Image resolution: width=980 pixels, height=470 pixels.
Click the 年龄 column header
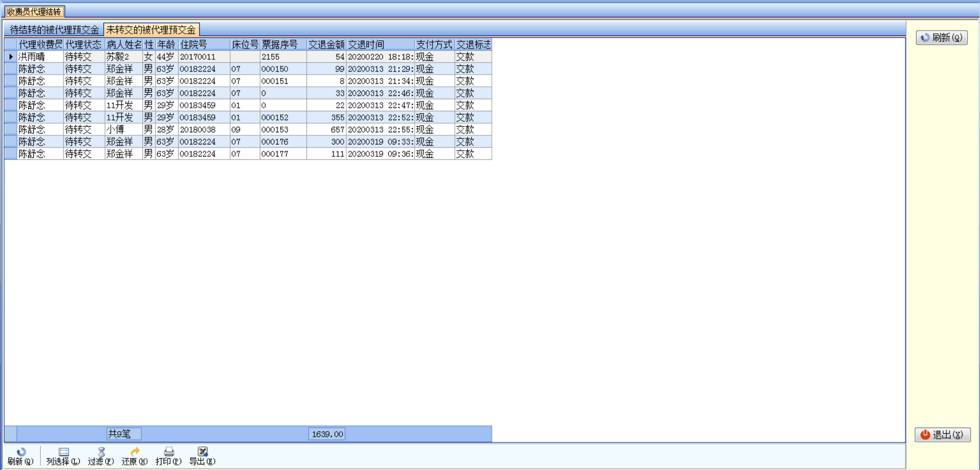(x=166, y=44)
